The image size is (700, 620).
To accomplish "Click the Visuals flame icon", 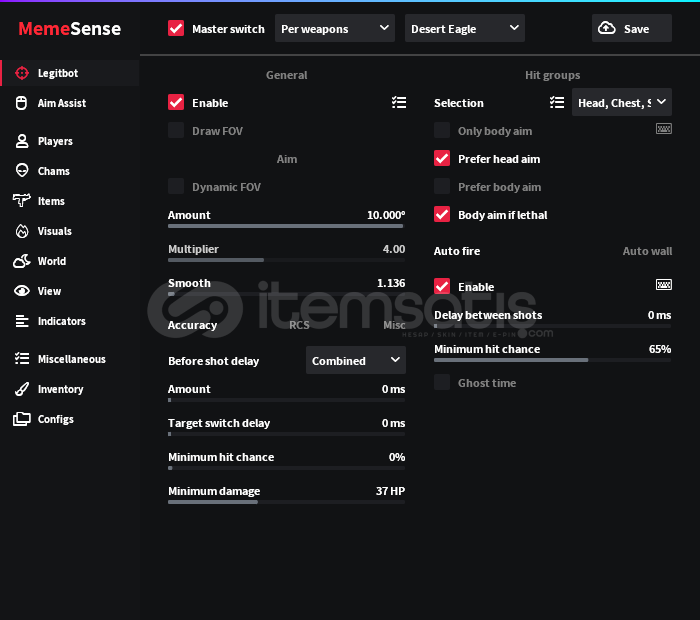I will 22,231.
